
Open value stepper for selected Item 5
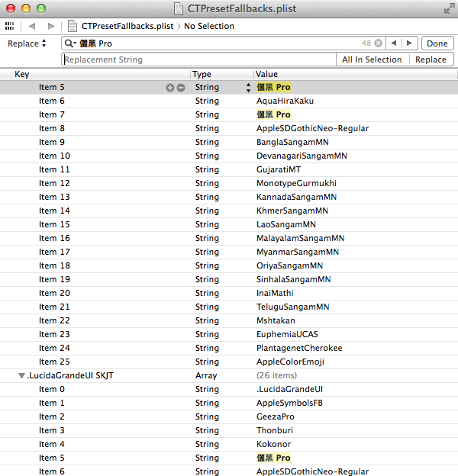pos(247,88)
